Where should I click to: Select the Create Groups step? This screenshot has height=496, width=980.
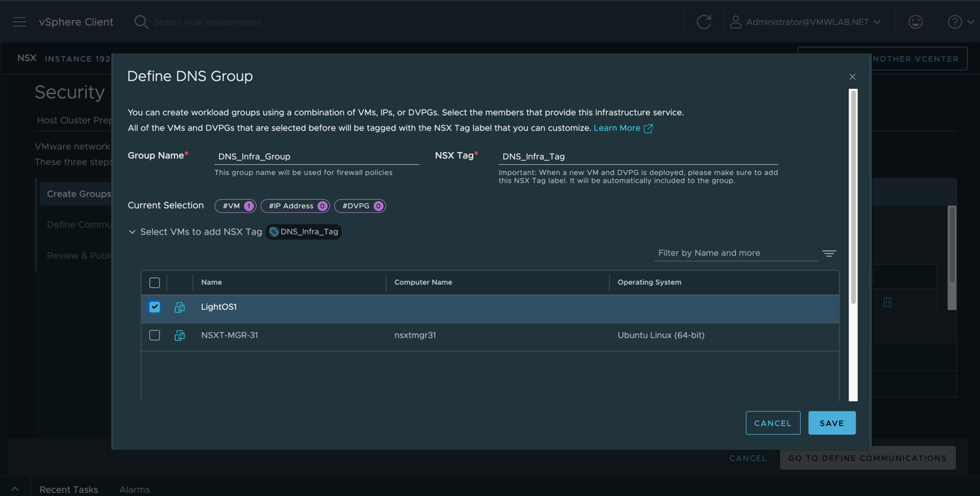coord(75,194)
